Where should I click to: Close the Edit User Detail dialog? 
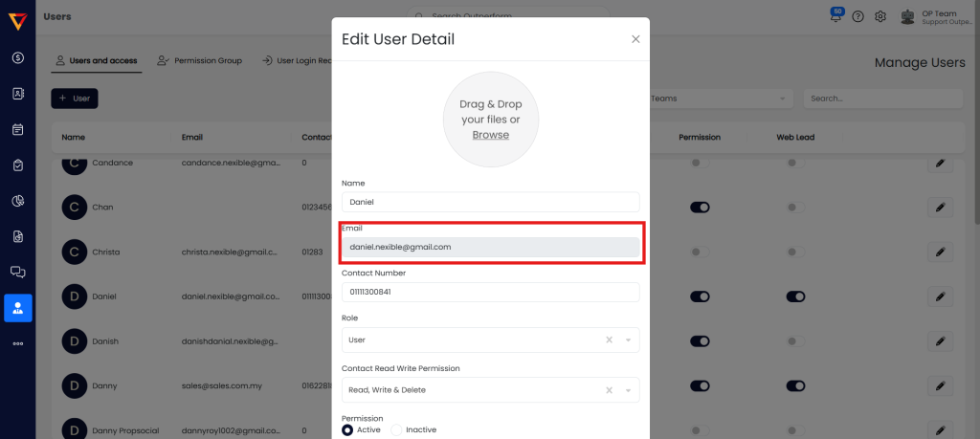point(635,39)
